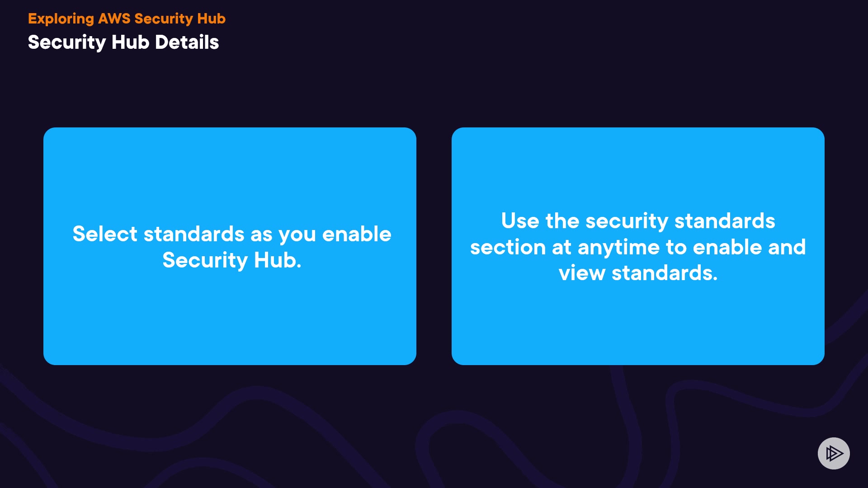868x488 pixels.
Task: Click 'Security Hub.' inside the left card
Action: (232, 260)
